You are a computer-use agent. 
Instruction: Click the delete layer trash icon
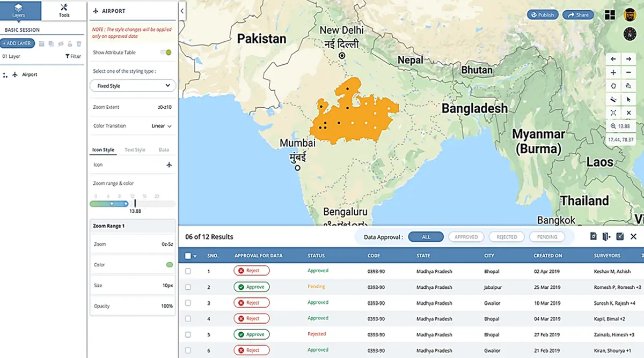(x=79, y=43)
